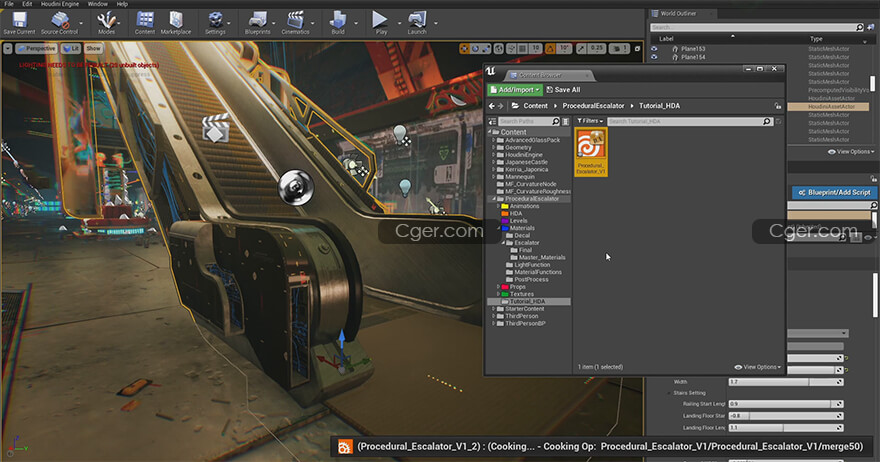This screenshot has width=880, height=462.
Task: Open the File menu
Action: click(x=9, y=4)
